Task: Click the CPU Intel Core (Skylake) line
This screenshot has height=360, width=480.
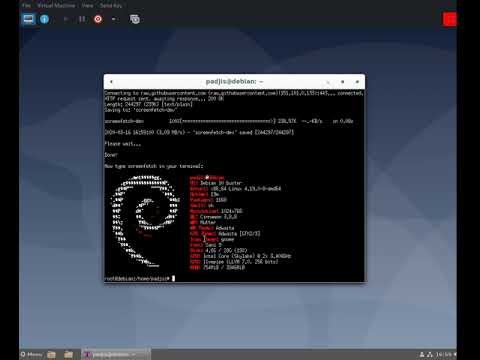Action: 240,256
